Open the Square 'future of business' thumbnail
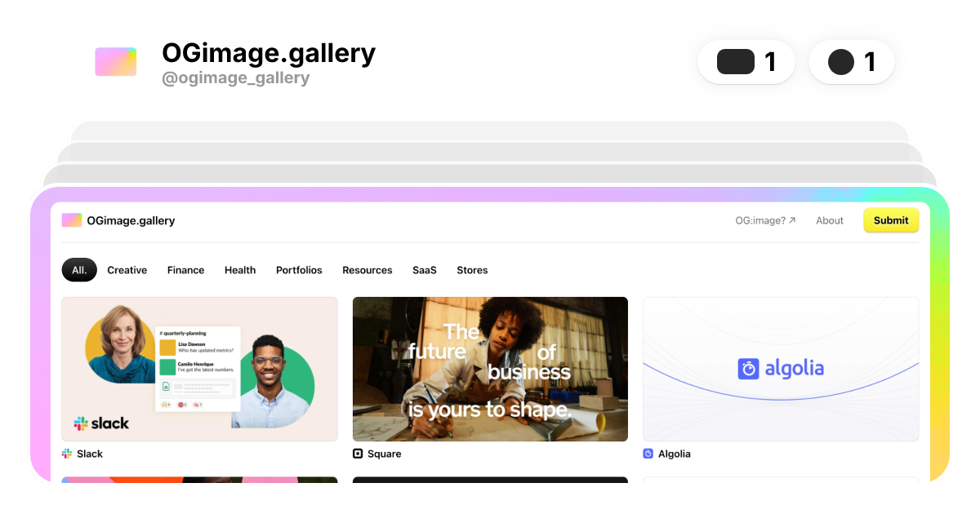 point(490,369)
